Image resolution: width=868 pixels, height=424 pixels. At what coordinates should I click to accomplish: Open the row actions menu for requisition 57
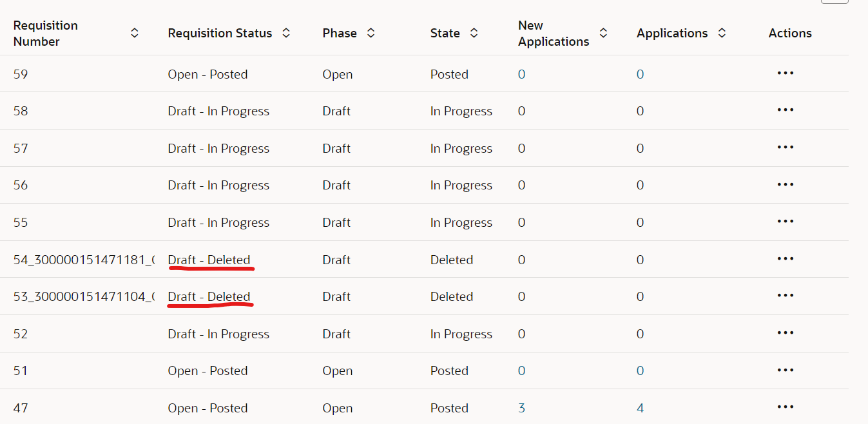785,148
